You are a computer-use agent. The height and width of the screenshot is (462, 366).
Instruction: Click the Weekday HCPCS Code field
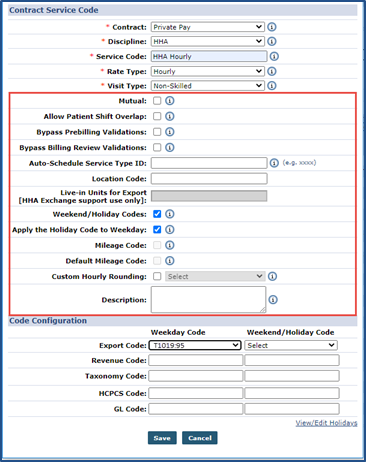[x=196, y=393]
